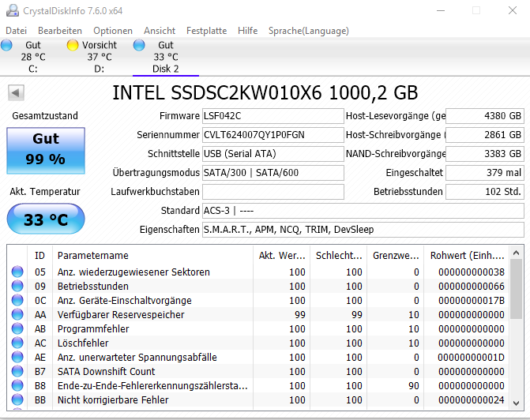Click Host-Lesevorgänge value 4380 GB

point(485,116)
